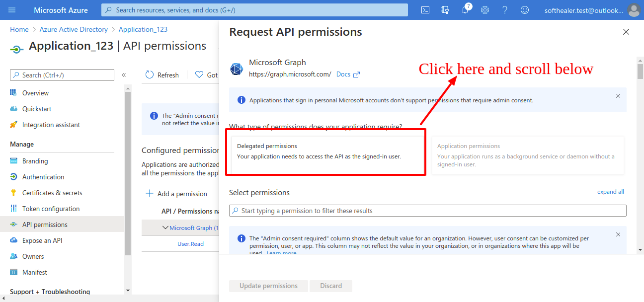Click the heart feedback icon beside Got

pyautogui.click(x=199, y=75)
